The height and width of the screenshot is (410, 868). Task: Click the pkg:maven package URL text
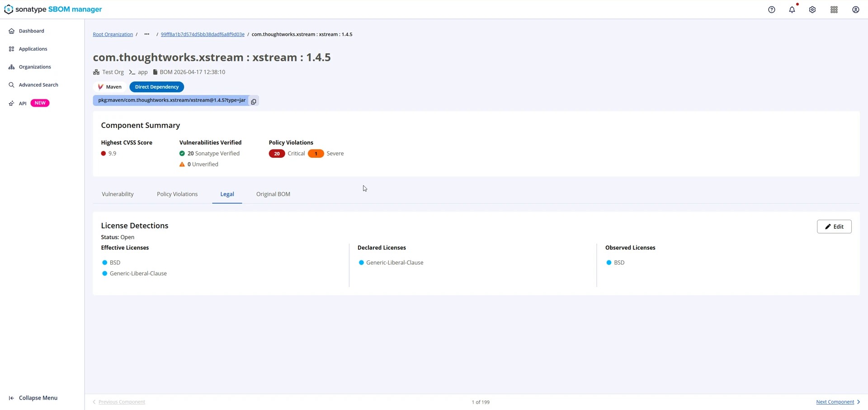tap(172, 100)
